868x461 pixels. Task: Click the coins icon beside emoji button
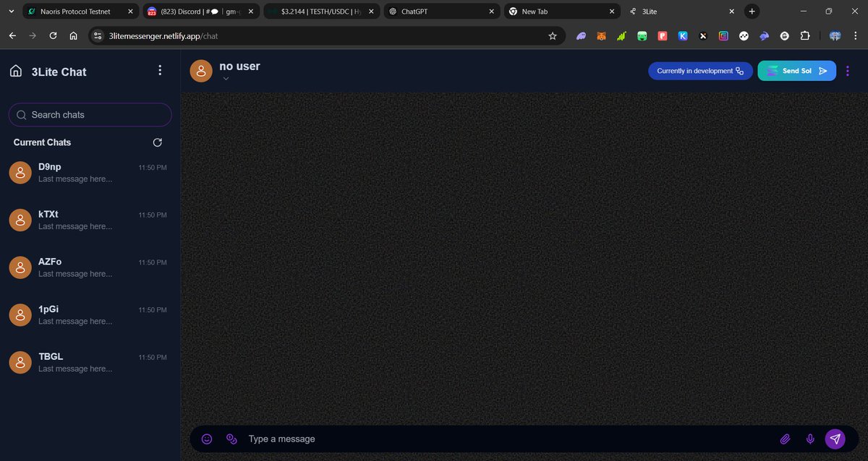231,439
